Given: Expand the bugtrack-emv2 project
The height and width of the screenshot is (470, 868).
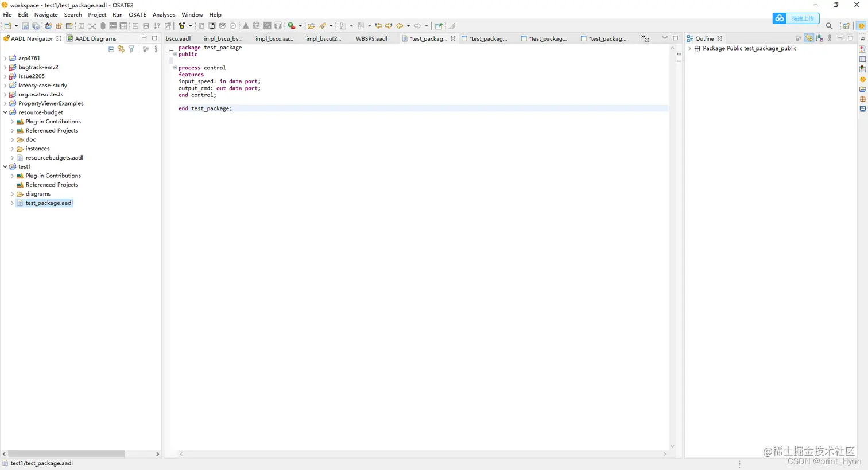Looking at the screenshot, I should point(5,67).
